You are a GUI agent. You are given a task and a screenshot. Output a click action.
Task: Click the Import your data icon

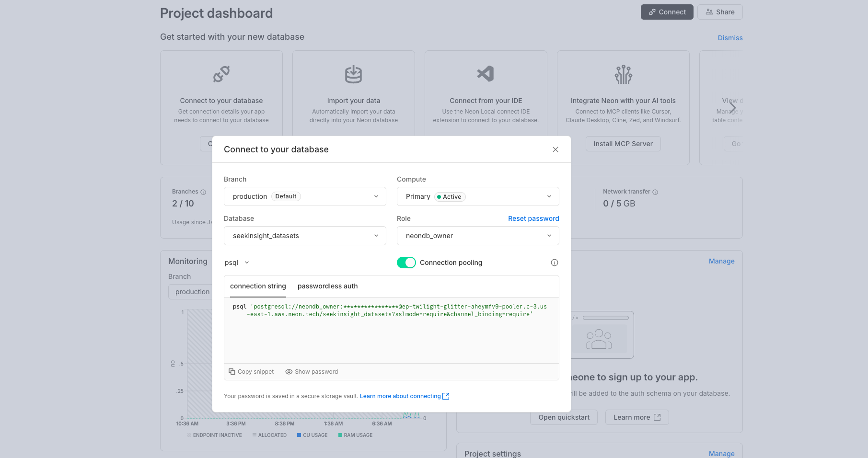pyautogui.click(x=354, y=74)
